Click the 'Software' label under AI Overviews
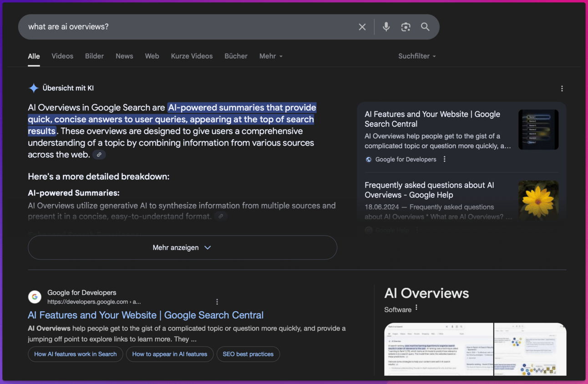The height and width of the screenshot is (384, 588). tap(398, 310)
